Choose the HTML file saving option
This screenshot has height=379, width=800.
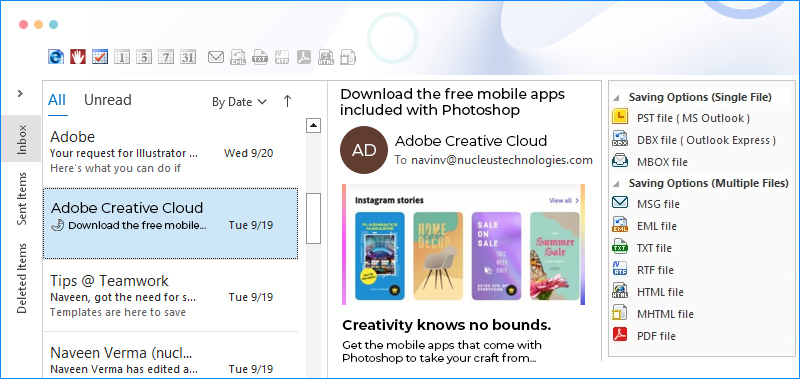point(660,292)
